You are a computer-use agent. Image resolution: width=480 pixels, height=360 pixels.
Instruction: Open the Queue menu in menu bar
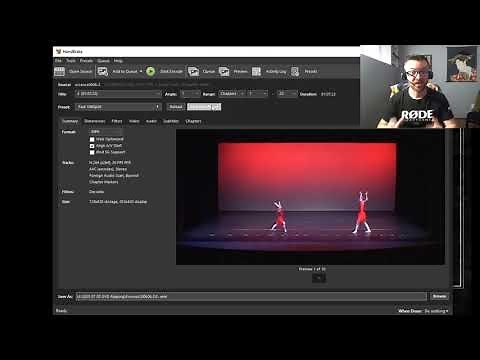pos(103,61)
